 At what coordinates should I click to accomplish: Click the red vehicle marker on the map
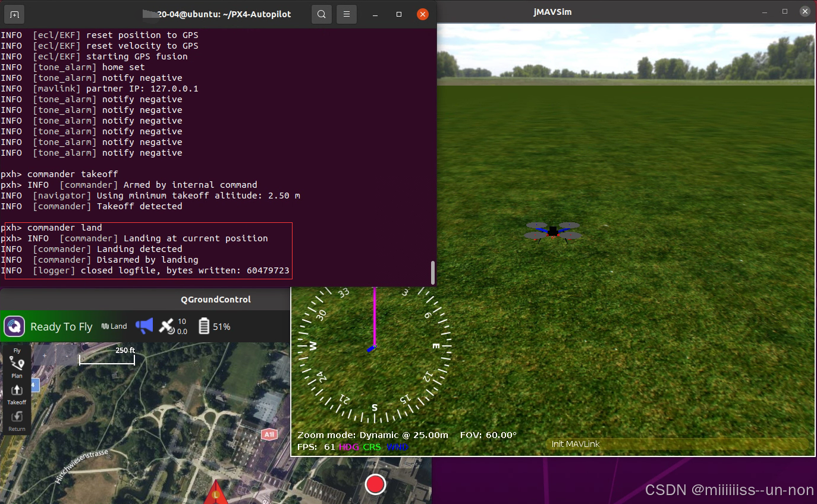pos(216,493)
